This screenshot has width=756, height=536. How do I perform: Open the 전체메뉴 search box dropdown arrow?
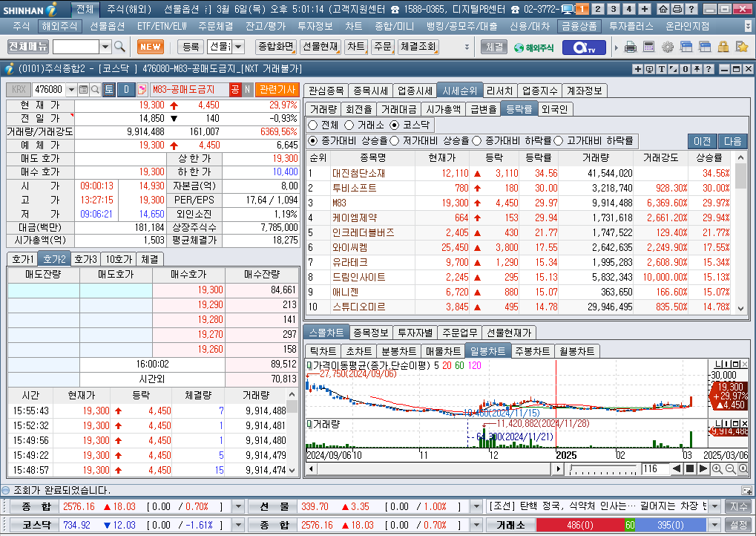tap(105, 47)
